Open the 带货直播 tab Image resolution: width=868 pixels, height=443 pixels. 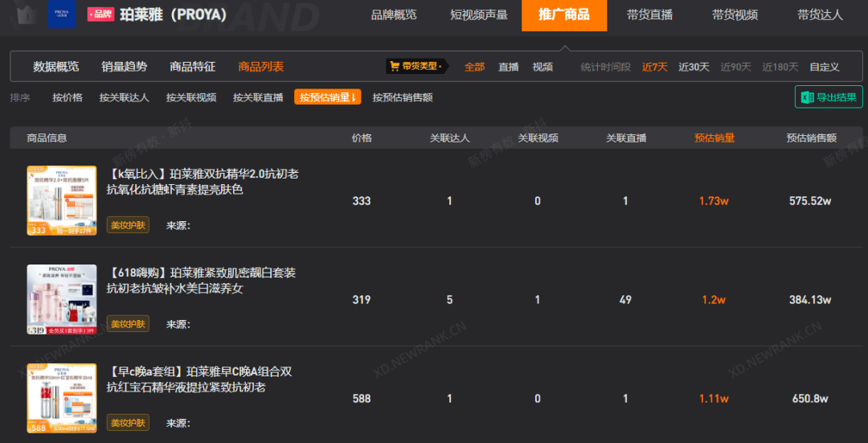coord(649,15)
